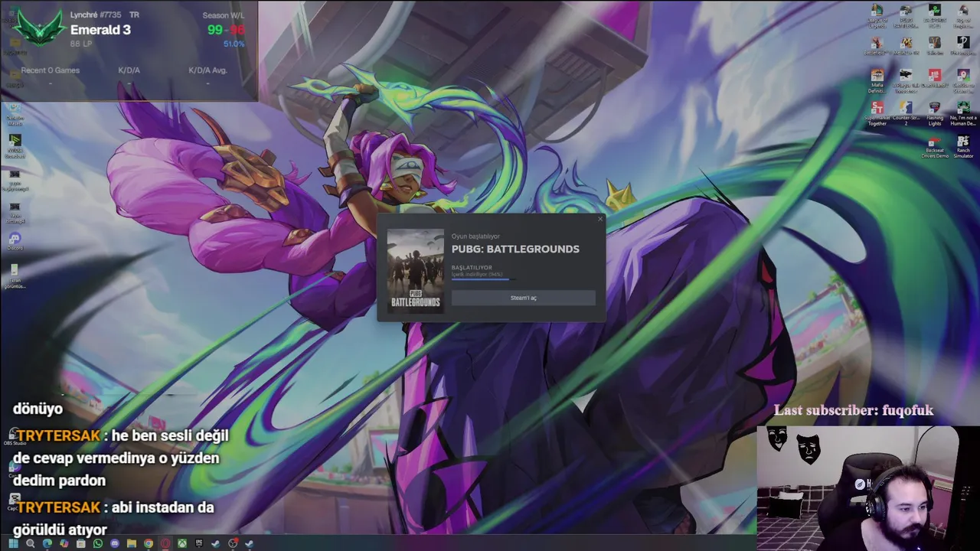Viewport: 980px width, 551px height.
Task: Open Ekran görüntüsü desktop file
Action: pos(15,277)
